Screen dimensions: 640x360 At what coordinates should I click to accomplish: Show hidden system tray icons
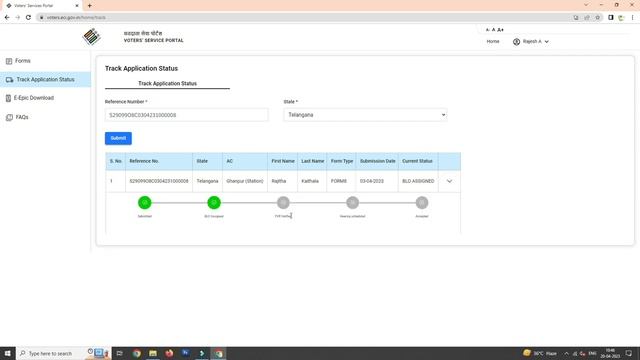[566, 353]
